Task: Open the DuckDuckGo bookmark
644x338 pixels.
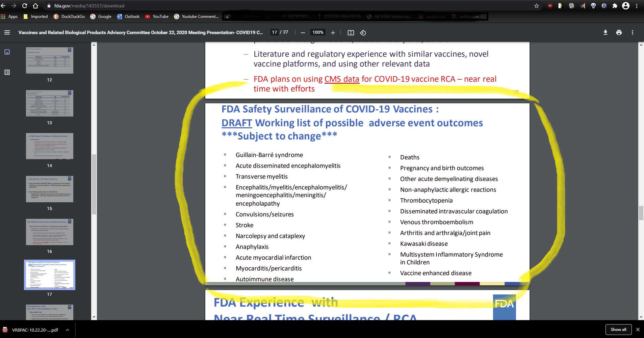Action: coord(69,17)
